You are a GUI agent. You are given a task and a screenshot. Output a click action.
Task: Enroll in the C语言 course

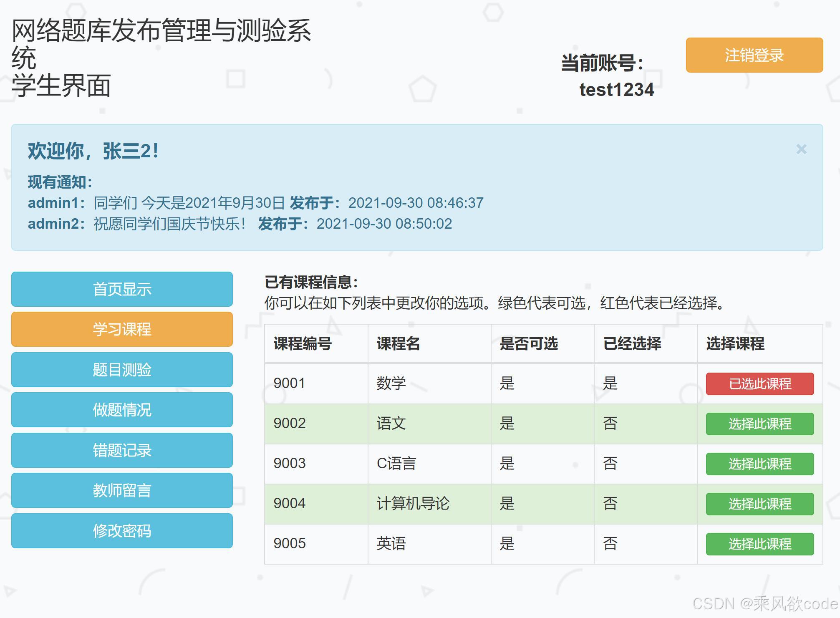tap(759, 464)
